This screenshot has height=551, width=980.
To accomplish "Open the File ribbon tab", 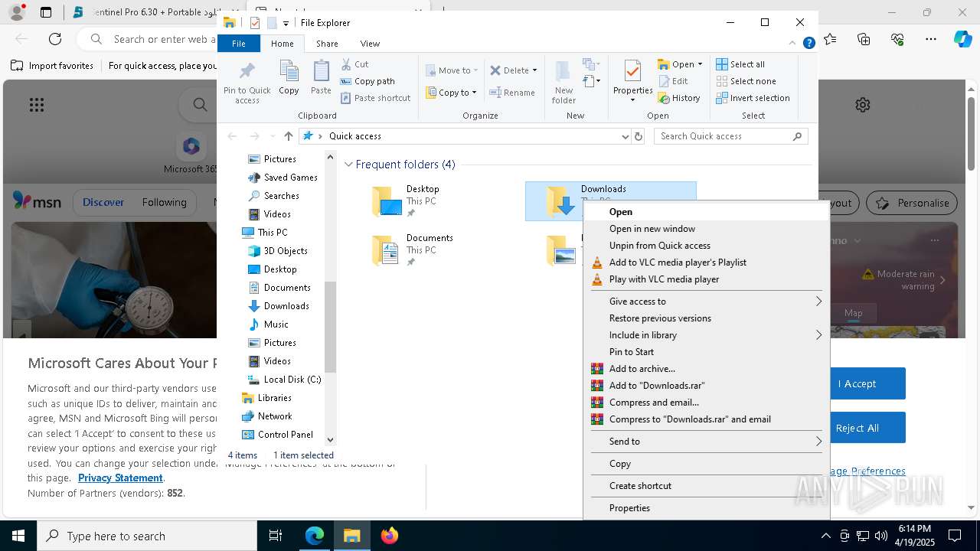I will click(239, 44).
